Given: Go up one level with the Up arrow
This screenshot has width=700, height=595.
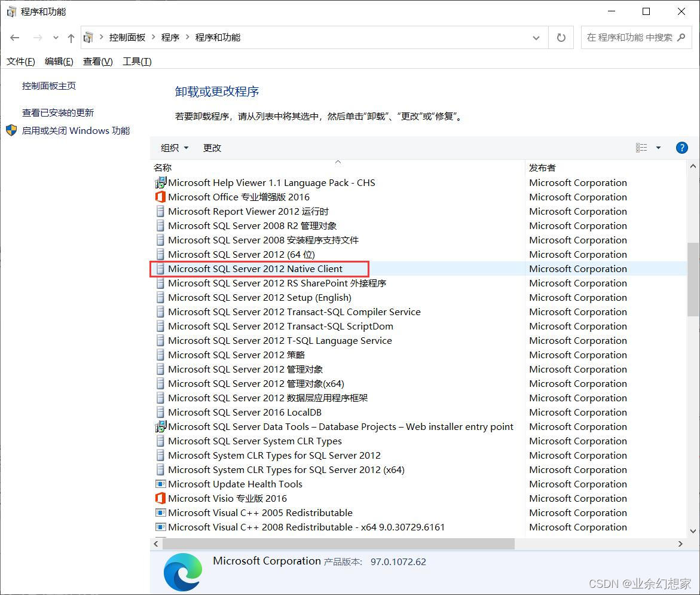Looking at the screenshot, I should click(71, 38).
